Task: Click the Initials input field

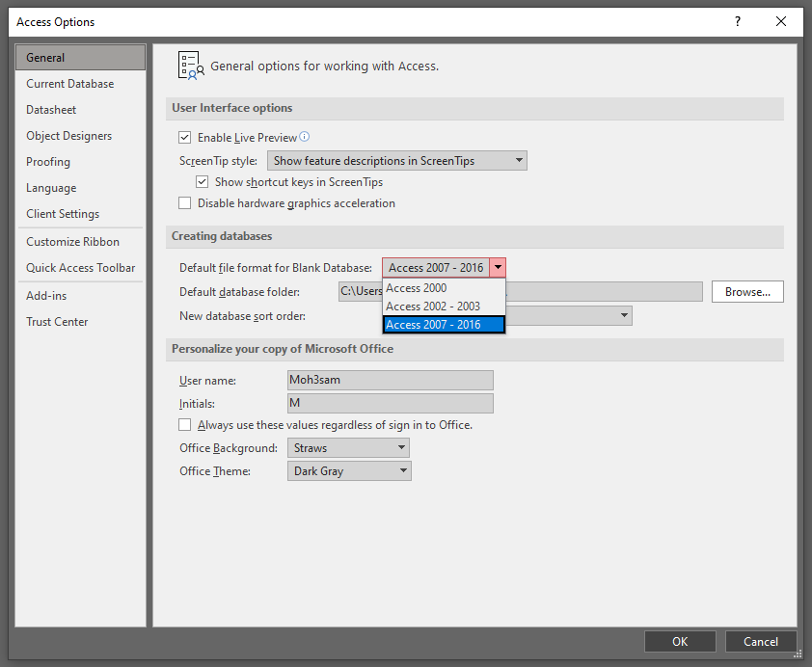Action: pos(391,403)
